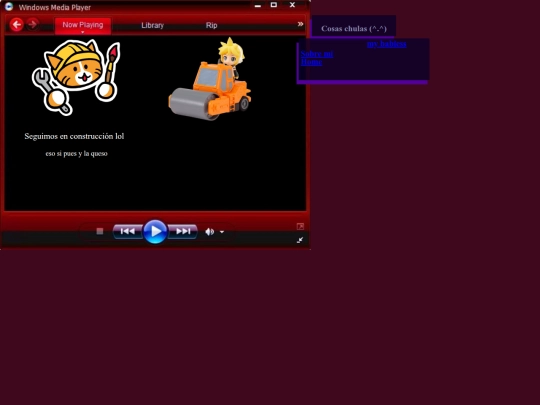Click the construction cat image

click(x=76, y=77)
